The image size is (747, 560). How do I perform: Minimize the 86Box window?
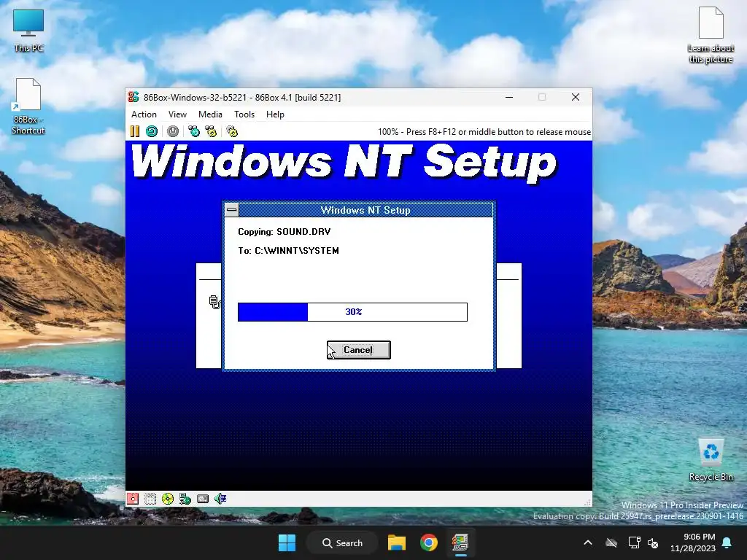coord(509,97)
